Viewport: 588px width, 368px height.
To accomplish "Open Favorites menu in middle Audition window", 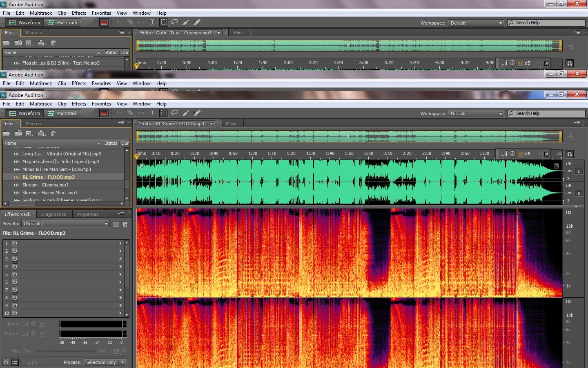I will click(x=101, y=83).
